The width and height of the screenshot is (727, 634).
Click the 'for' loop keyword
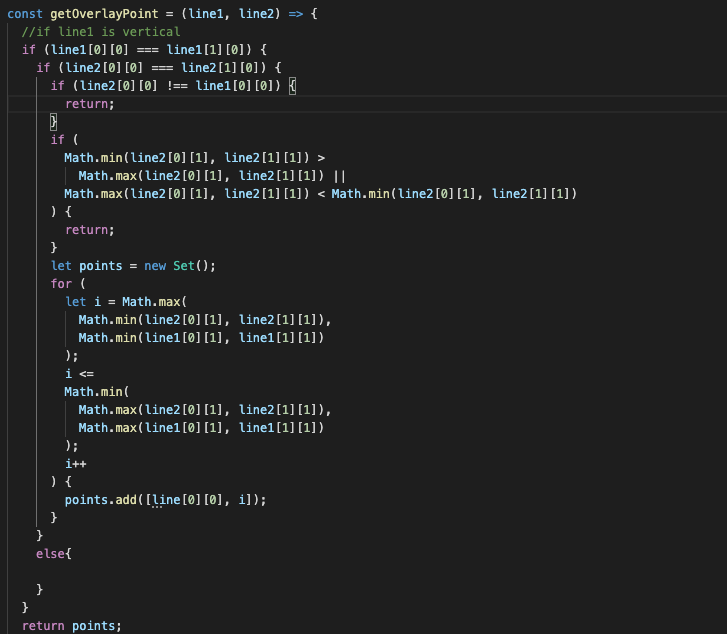(x=61, y=284)
